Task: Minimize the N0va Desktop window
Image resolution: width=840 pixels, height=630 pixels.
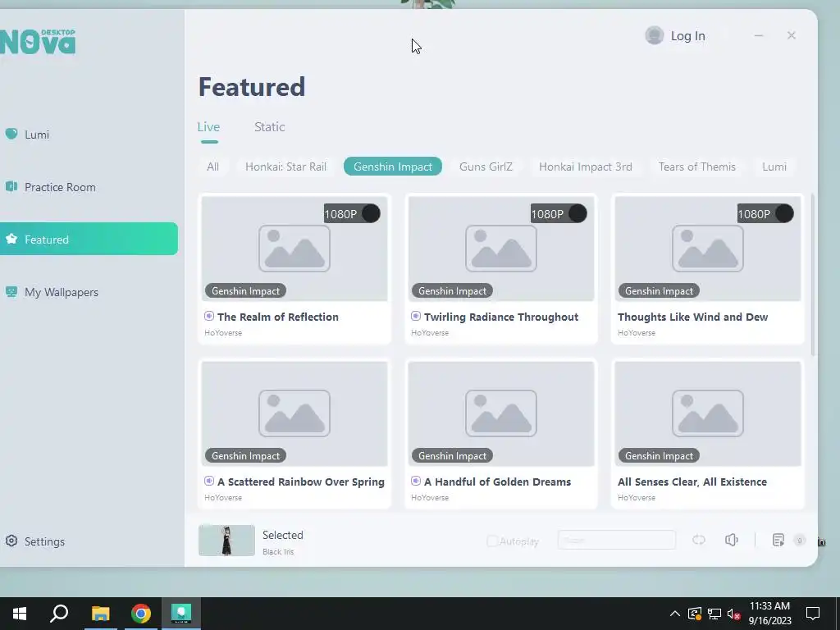Action: [759, 35]
